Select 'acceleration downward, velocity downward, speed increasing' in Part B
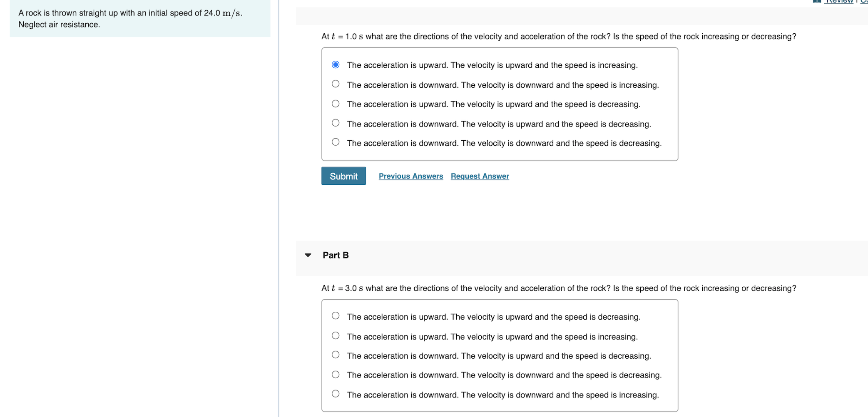868x417 pixels. (335, 393)
